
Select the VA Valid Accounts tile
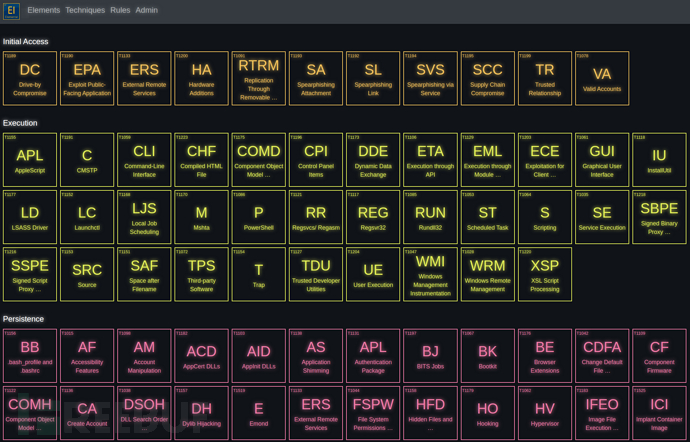click(602, 78)
